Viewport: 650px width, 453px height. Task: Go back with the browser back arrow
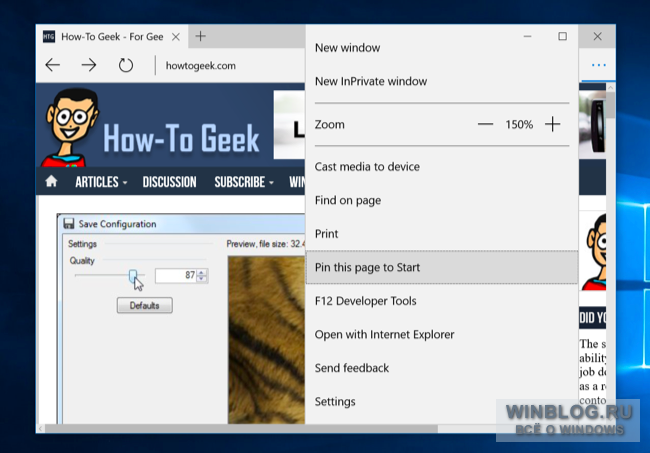click(53, 65)
